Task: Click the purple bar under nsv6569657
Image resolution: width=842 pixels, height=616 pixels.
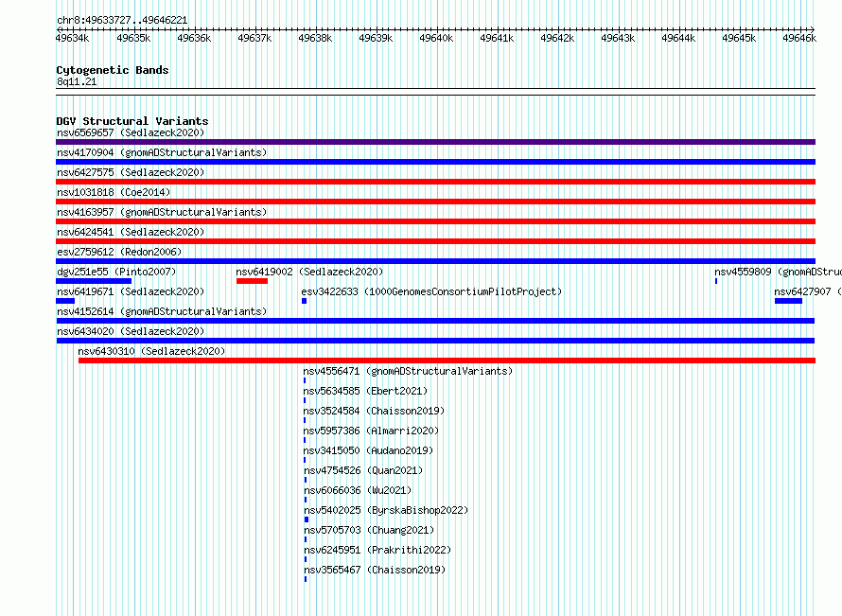Action: tap(435, 142)
